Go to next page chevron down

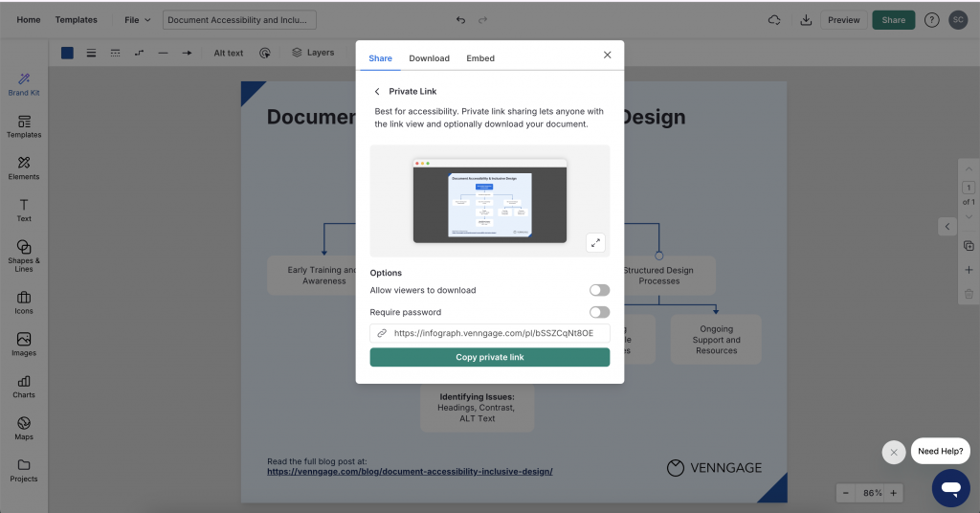(x=969, y=217)
